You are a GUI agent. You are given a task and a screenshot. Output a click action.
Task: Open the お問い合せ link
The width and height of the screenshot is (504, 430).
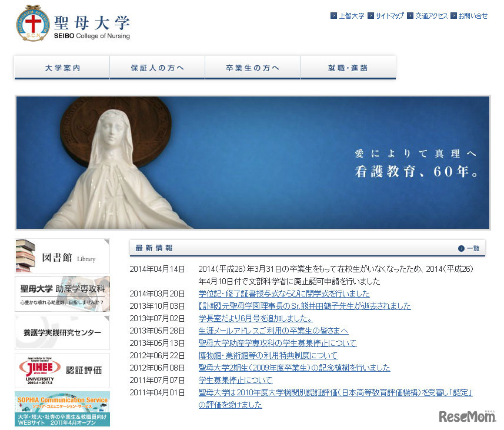coord(473,16)
